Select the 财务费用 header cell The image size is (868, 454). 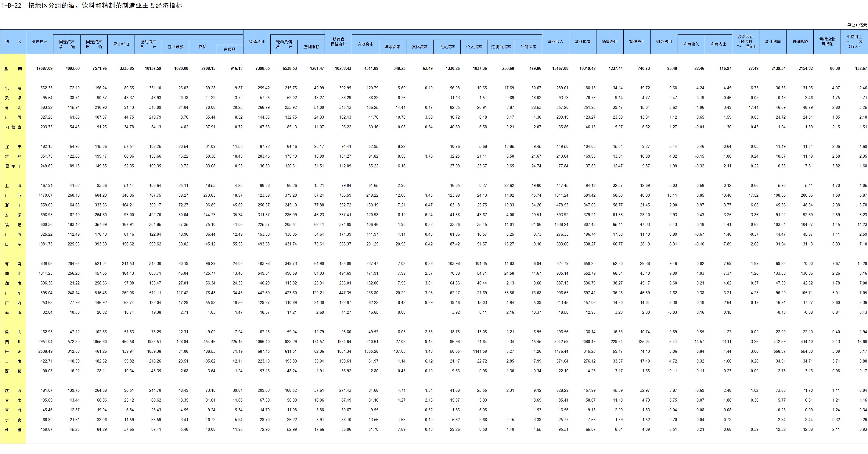(664, 42)
